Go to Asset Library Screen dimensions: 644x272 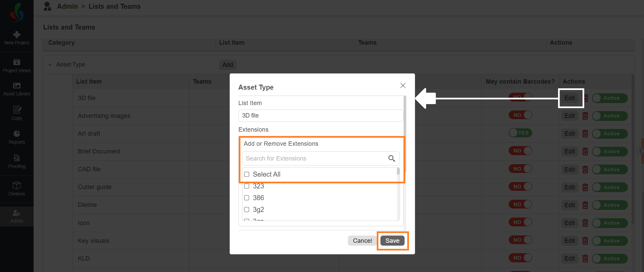point(17,89)
